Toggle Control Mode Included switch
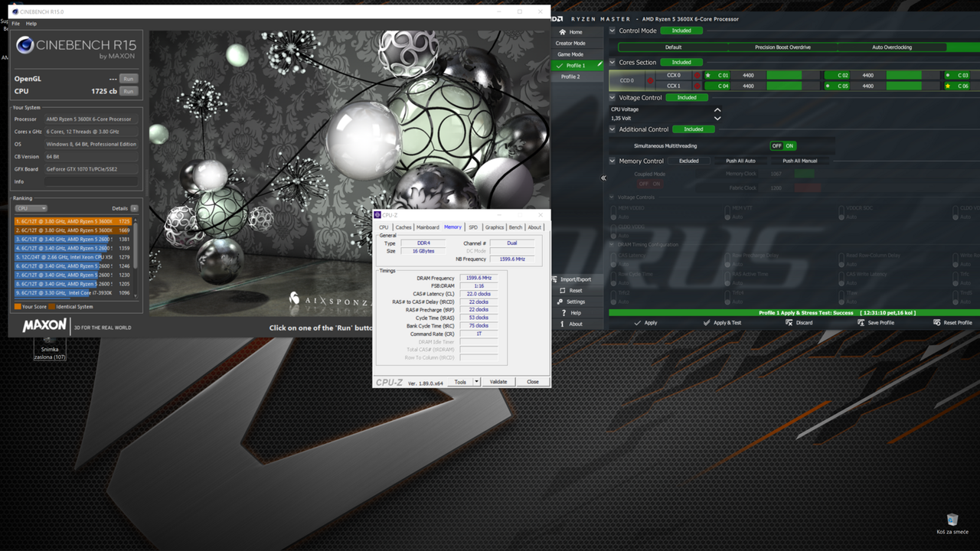Image resolution: width=980 pixels, height=551 pixels. click(x=681, y=31)
